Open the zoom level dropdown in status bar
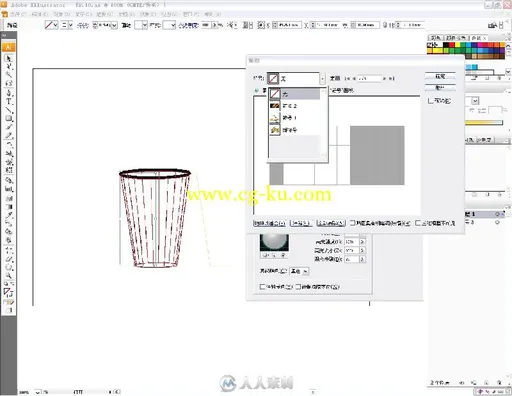This screenshot has height=396, width=512. [38, 392]
